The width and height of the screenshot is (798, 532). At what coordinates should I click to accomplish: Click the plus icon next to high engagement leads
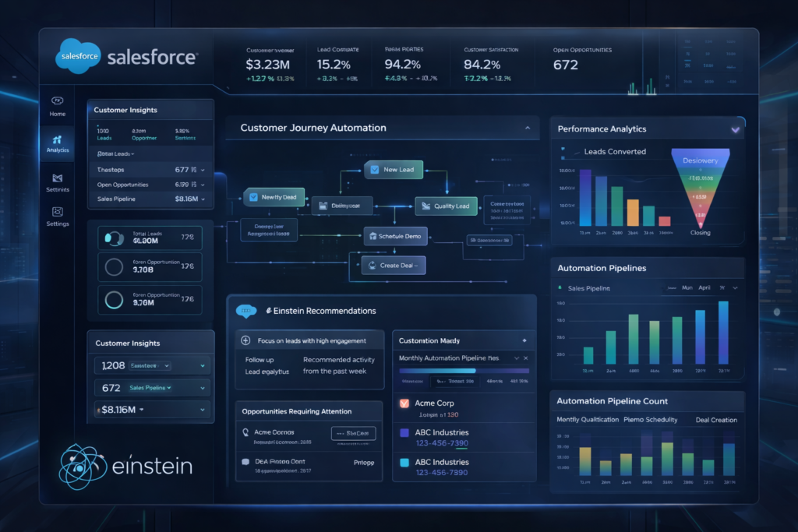point(245,339)
